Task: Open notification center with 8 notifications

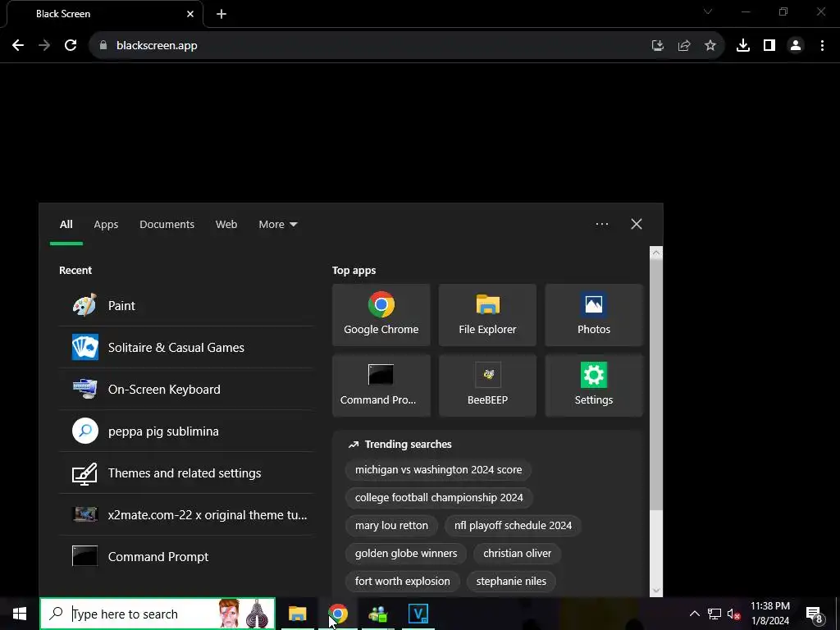Action: coord(814,614)
